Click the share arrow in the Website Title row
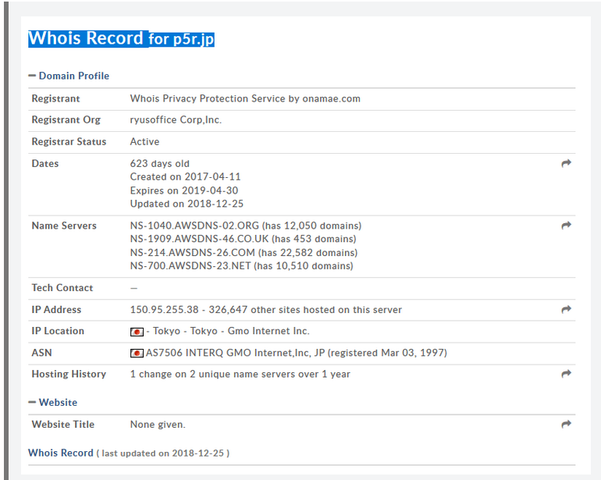 pyautogui.click(x=566, y=424)
